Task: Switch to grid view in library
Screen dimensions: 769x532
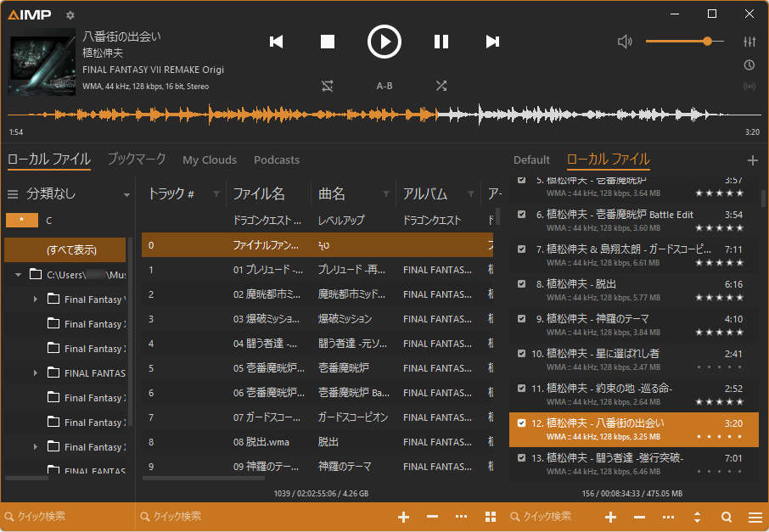Action: coord(491,517)
